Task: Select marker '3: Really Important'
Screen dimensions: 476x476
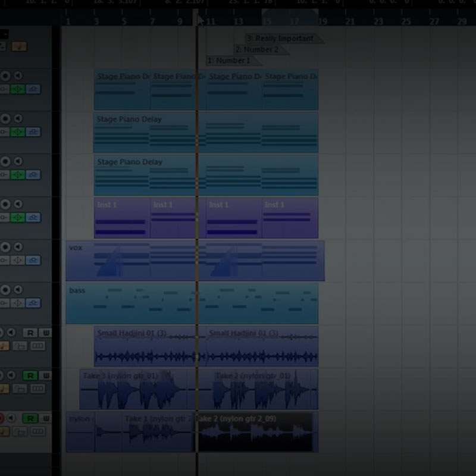Action: (x=284, y=39)
